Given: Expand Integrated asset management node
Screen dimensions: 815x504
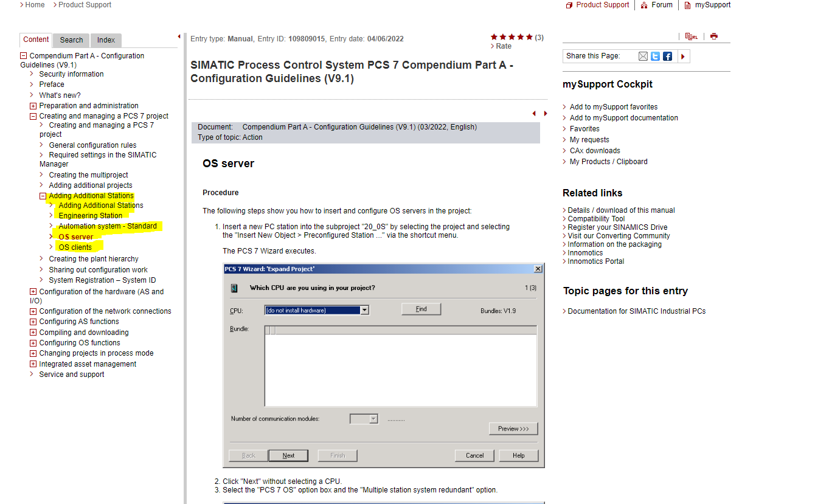Looking at the screenshot, I should [x=33, y=364].
